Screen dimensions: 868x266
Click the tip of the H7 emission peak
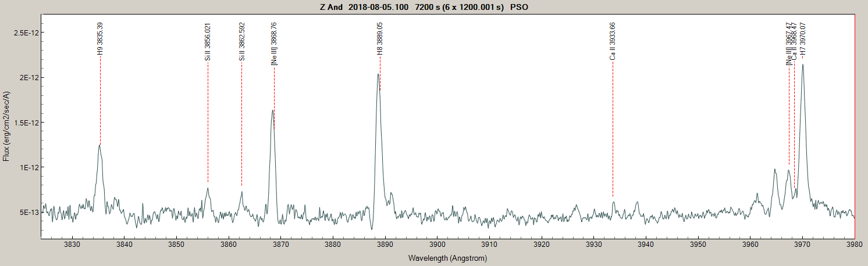click(x=803, y=64)
